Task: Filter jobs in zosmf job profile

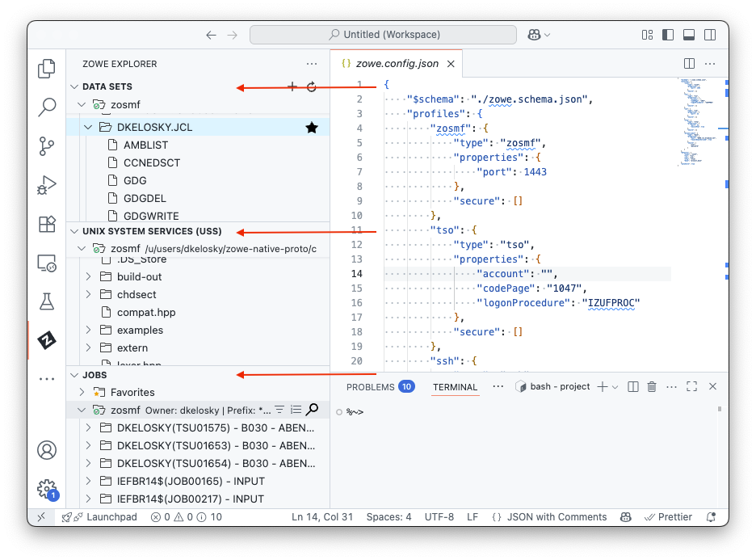Action: [x=279, y=410]
